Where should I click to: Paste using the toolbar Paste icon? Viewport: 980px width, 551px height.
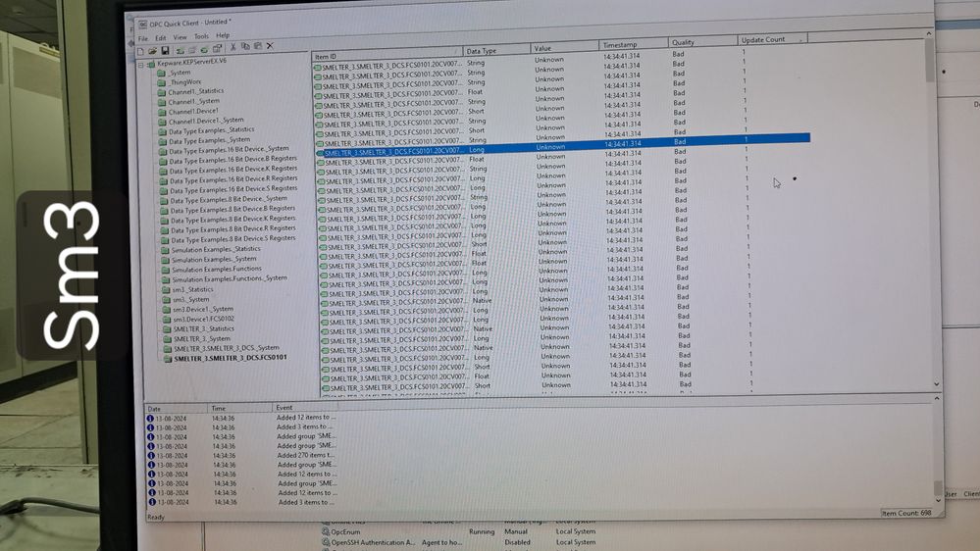(257, 46)
